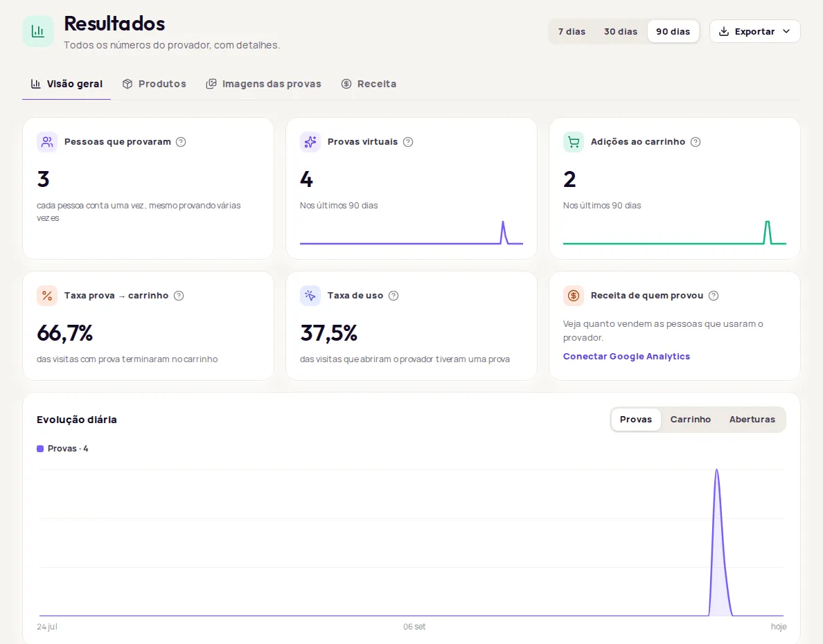Click the Provas virtuais sparkline chart
The height and width of the screenshot is (644, 823).
411,233
